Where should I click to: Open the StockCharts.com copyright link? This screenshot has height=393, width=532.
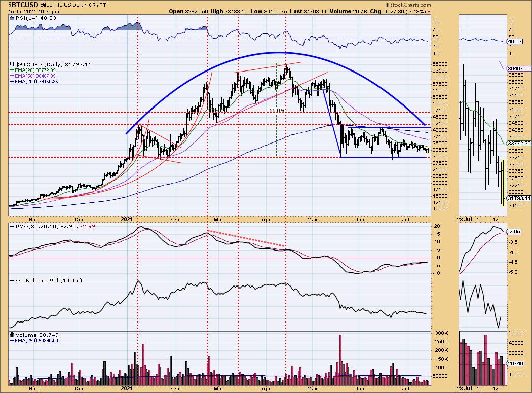[x=408, y=5]
